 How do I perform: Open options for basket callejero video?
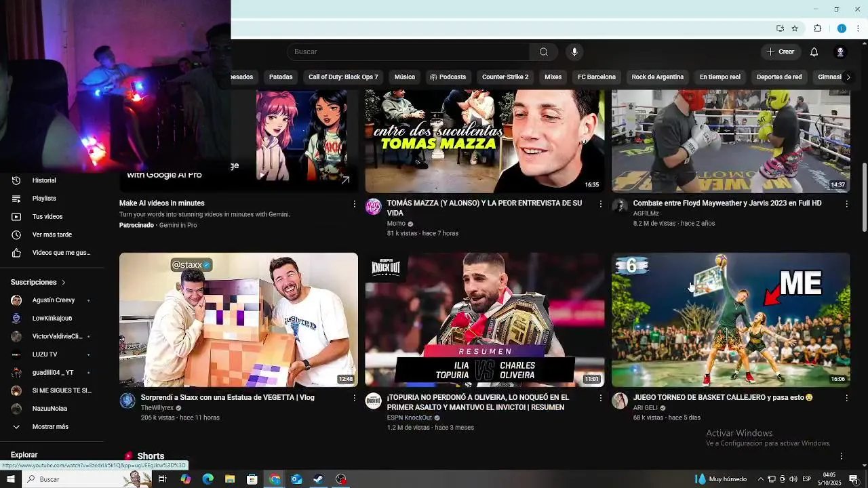(846, 398)
